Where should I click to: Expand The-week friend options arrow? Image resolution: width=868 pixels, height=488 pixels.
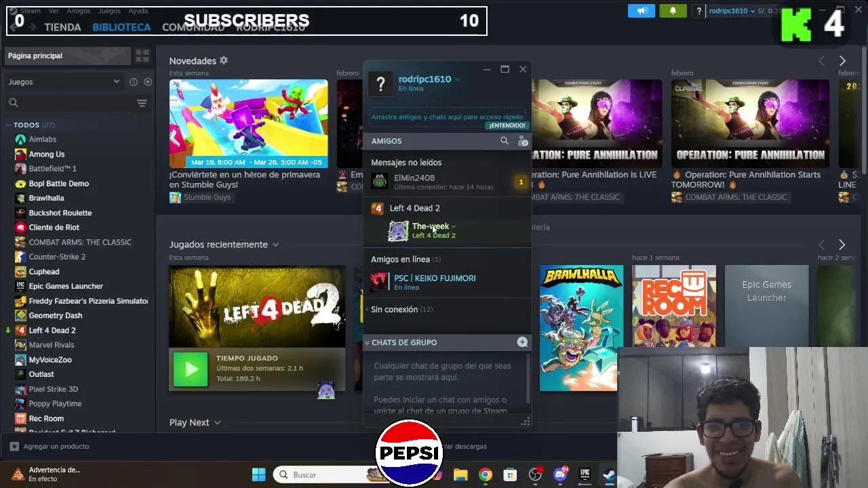[x=453, y=226]
